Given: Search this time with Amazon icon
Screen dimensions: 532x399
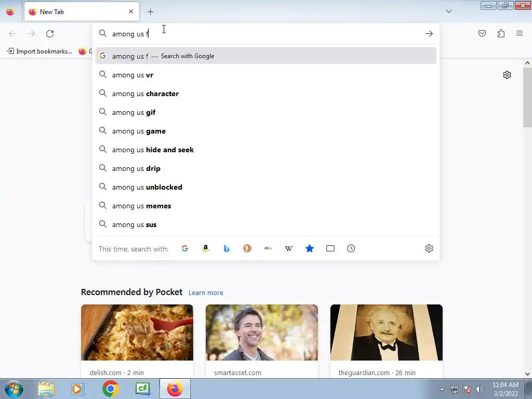Looking at the screenshot, I should tap(206, 248).
